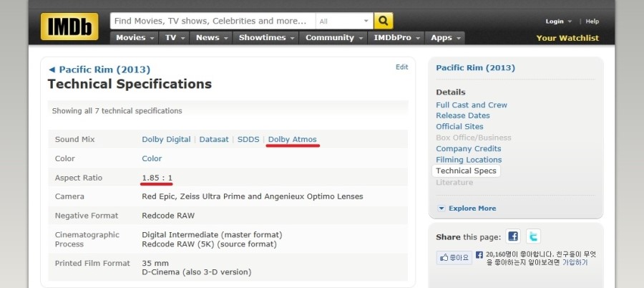Click the Edit link
The width and height of the screenshot is (644, 288).
401,67
